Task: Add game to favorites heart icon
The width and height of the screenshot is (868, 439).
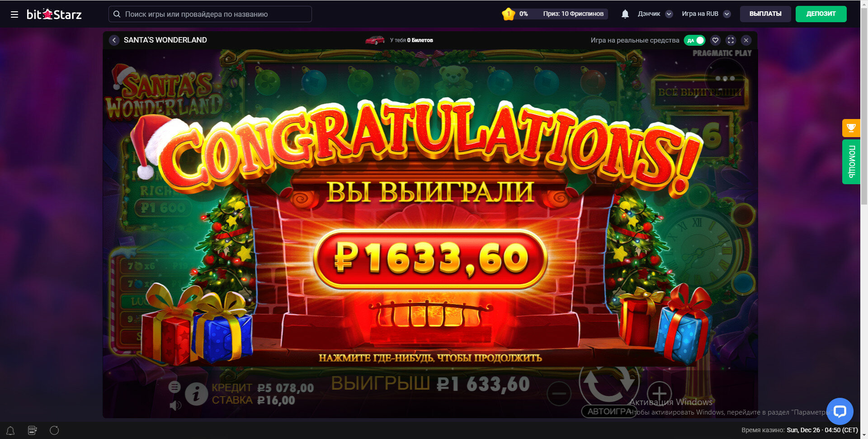Action: pos(715,40)
